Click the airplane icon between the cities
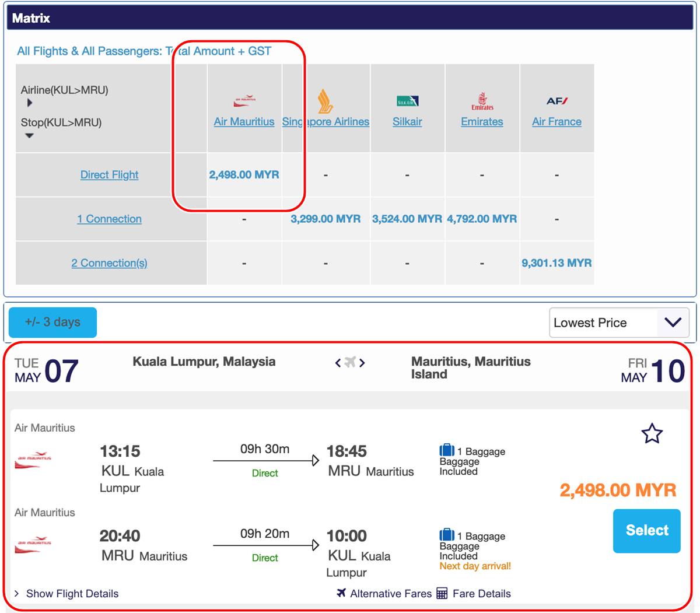This screenshot has height=613, width=700. click(350, 362)
